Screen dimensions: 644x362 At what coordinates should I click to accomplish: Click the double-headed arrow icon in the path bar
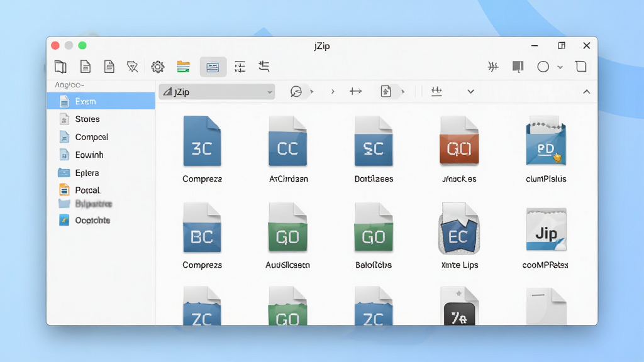click(356, 91)
